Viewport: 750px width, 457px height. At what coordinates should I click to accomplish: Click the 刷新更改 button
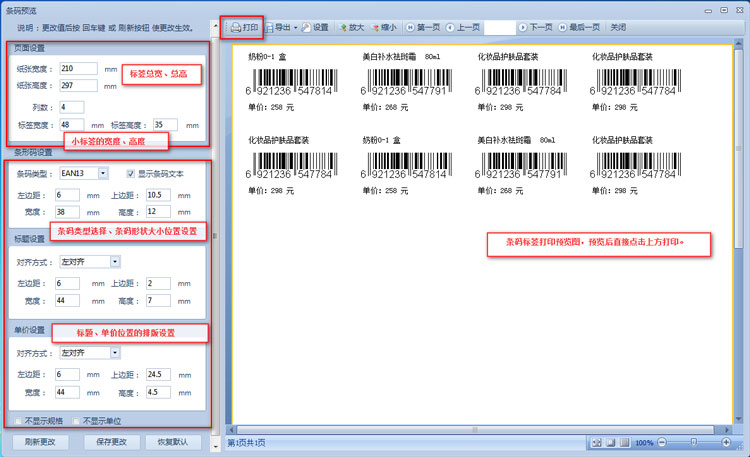pos(41,442)
